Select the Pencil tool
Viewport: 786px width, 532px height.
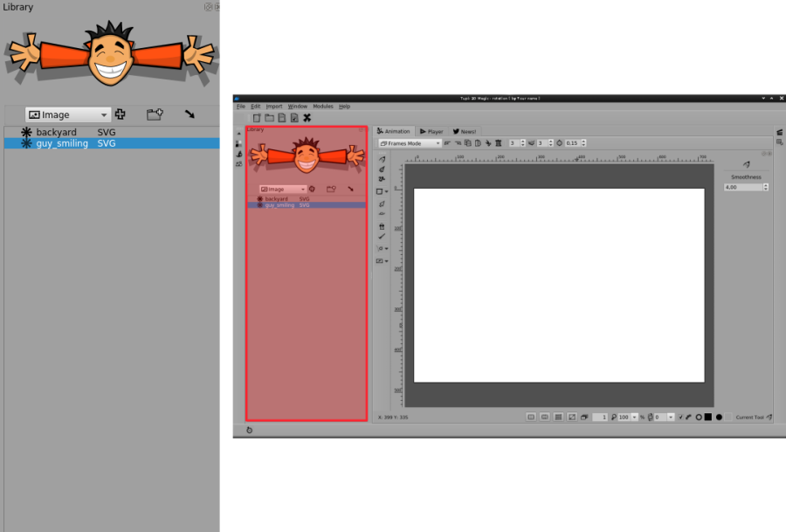point(382,160)
